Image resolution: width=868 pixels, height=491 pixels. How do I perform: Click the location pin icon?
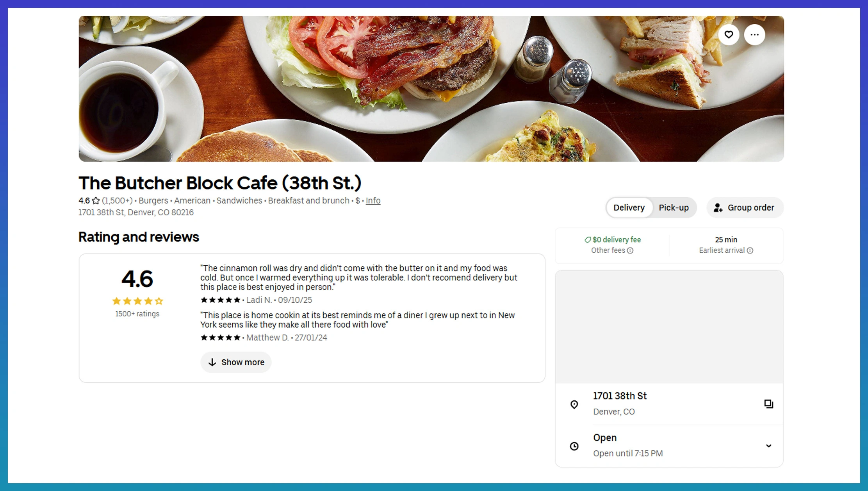(574, 404)
